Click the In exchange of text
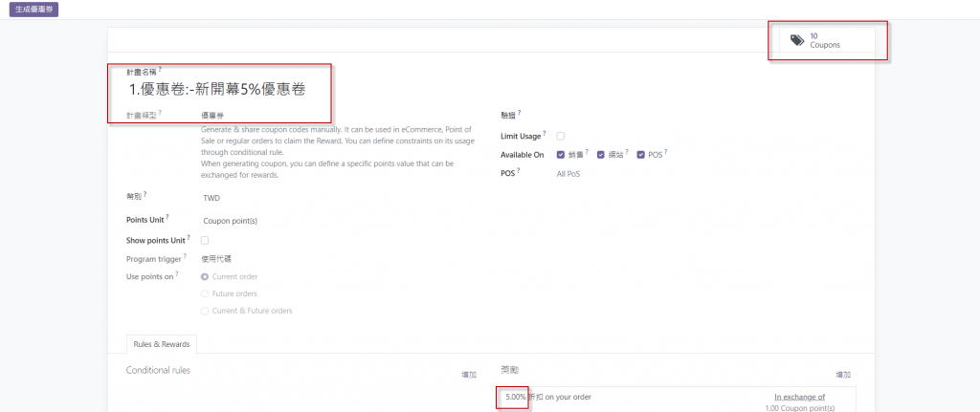Screen dimensions: 980x412 799,397
